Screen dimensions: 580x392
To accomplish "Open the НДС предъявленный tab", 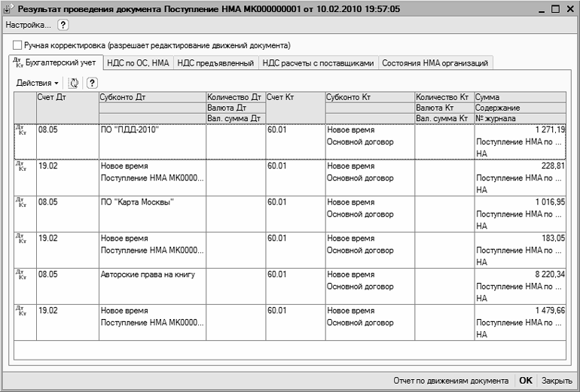I will [215, 63].
